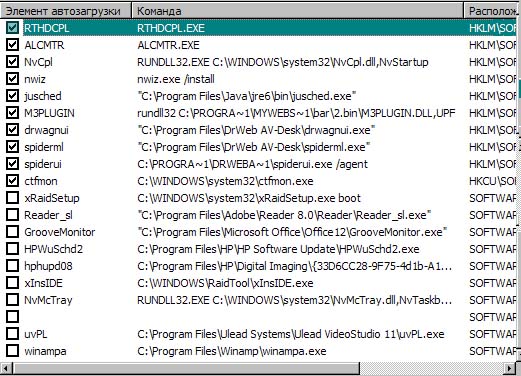
Task: Click the HKCU location in ctfmon row
Action: click(493, 181)
